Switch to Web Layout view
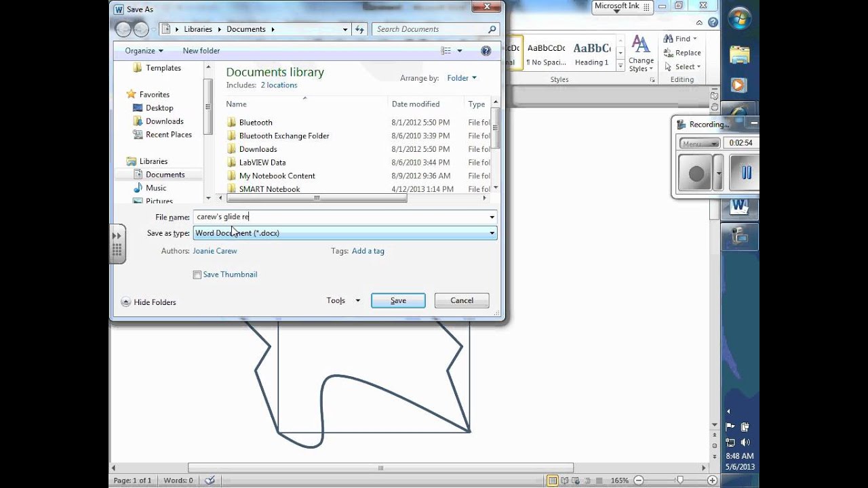The height and width of the screenshot is (488, 868). 576,481
